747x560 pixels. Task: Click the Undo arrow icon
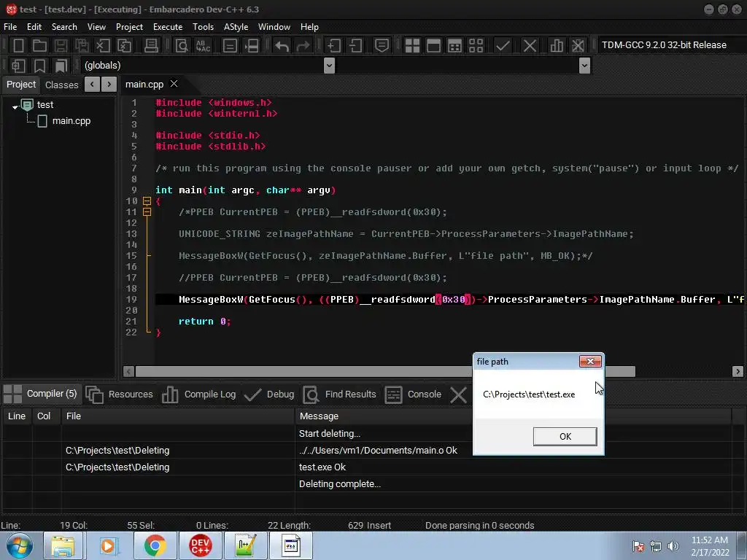click(282, 46)
